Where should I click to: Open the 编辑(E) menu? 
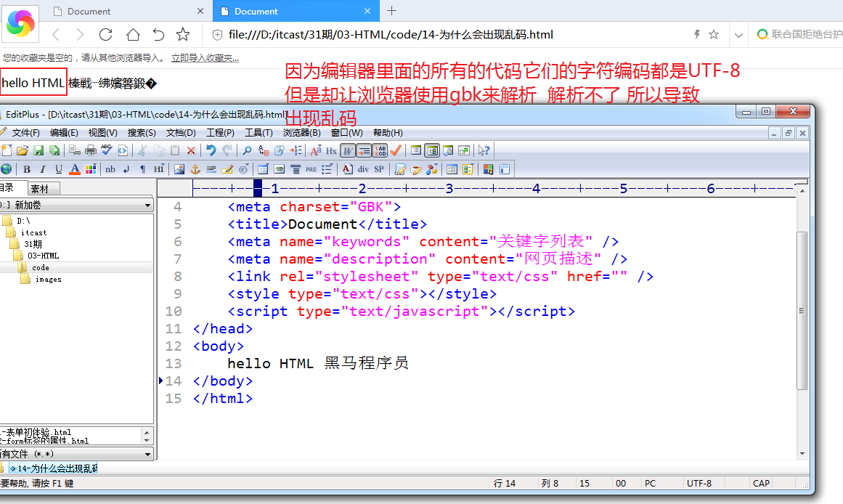64,133
